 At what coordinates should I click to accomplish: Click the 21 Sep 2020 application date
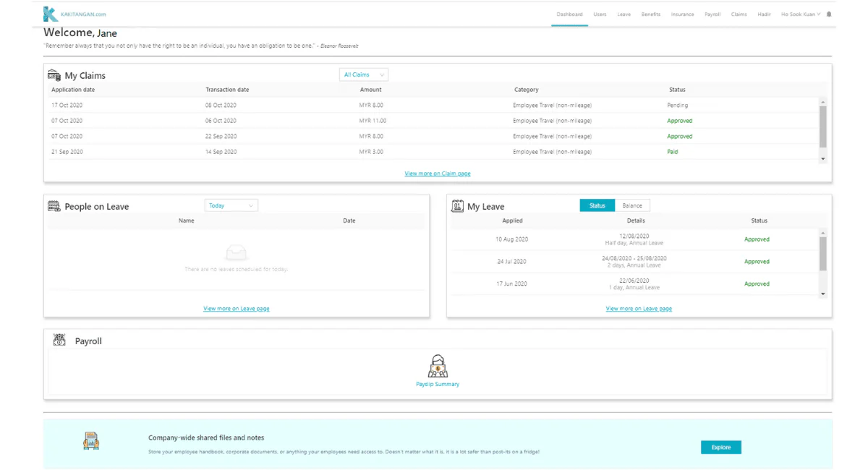coord(67,152)
